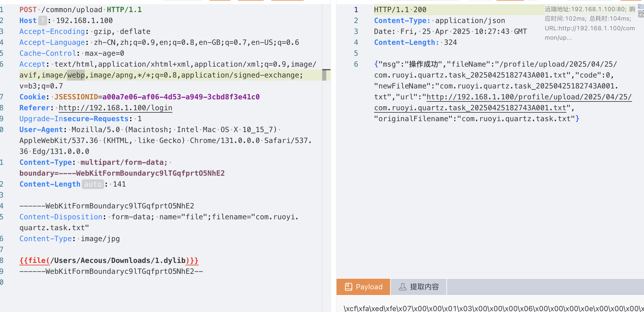Image resolution: width=644 pixels, height=312 pixels.
Task: Click the auto badge next to Content-Length
Action: click(x=93, y=184)
